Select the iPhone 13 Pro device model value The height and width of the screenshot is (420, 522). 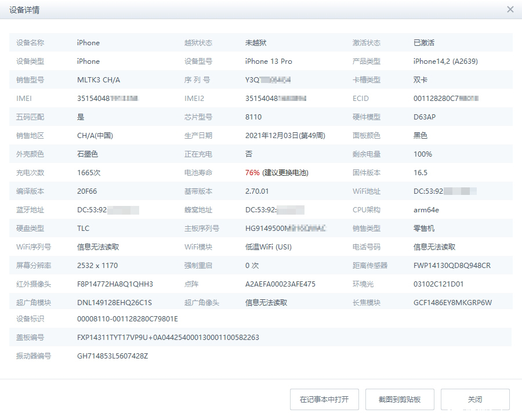pyautogui.click(x=269, y=61)
